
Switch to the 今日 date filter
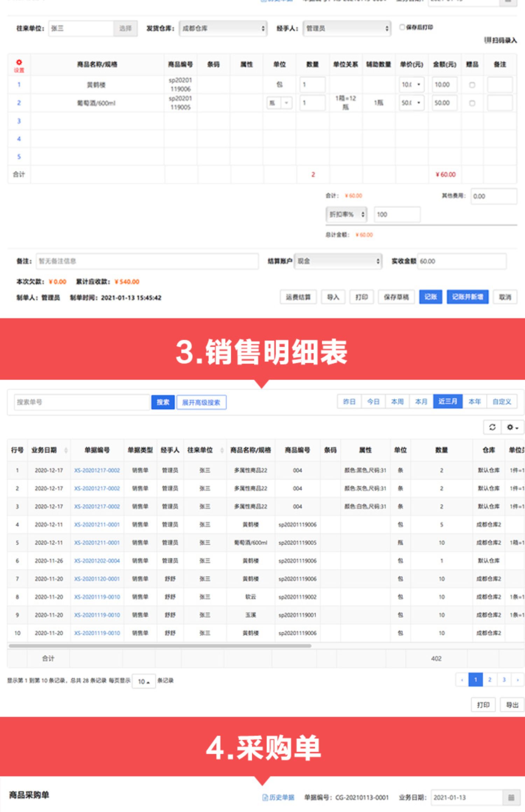click(x=373, y=401)
